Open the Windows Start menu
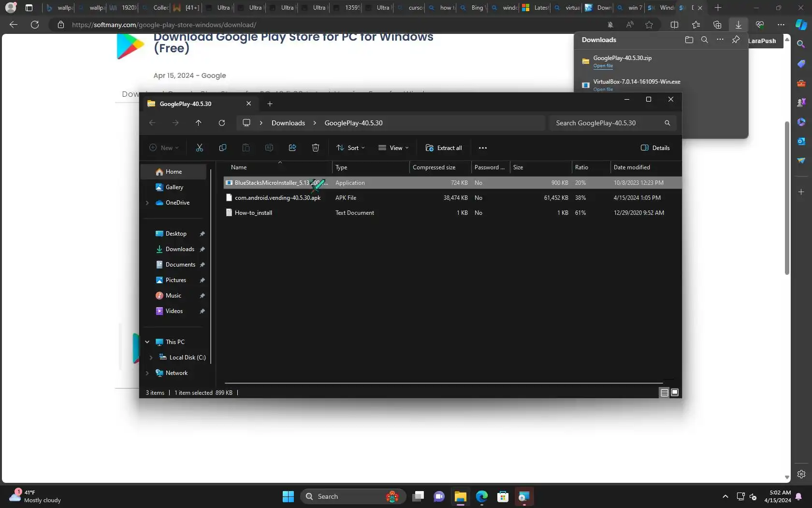812x508 pixels. (288, 496)
